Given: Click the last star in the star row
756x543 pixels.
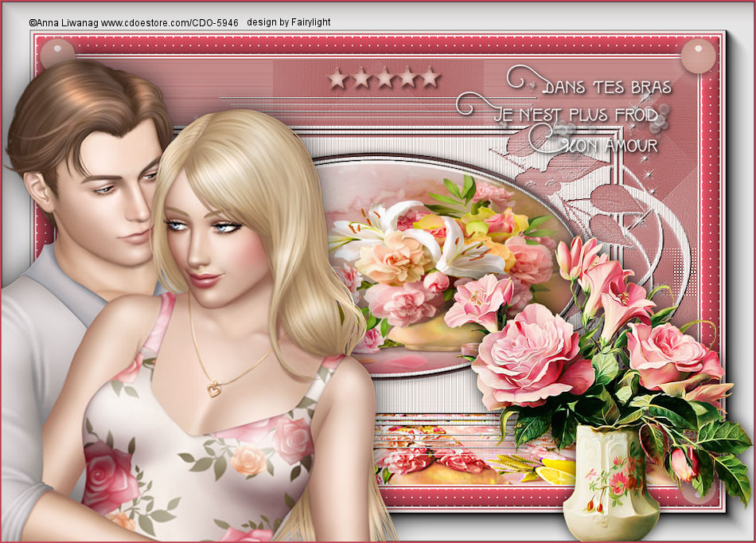Looking at the screenshot, I should coord(431,78).
